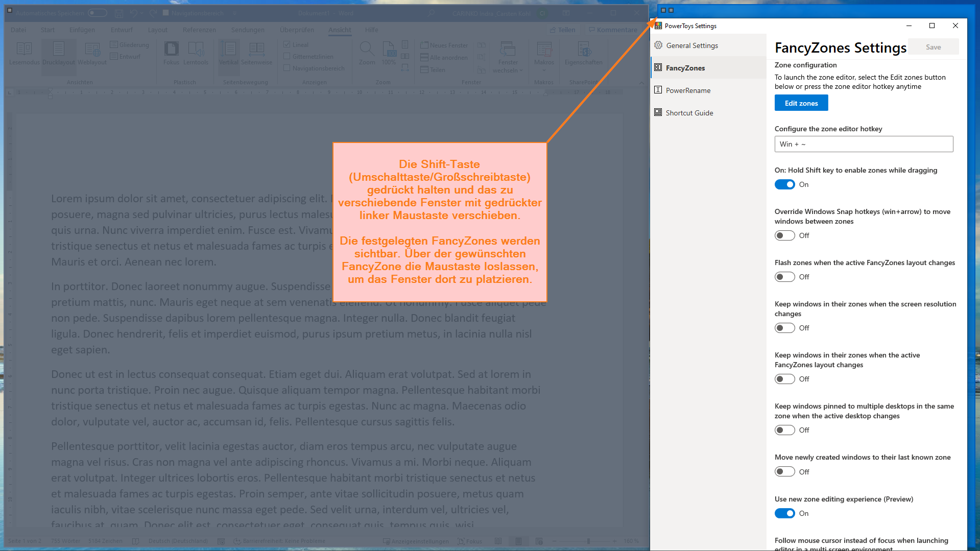
Task: Set zoom to 100% in Word
Action: [x=389, y=53]
